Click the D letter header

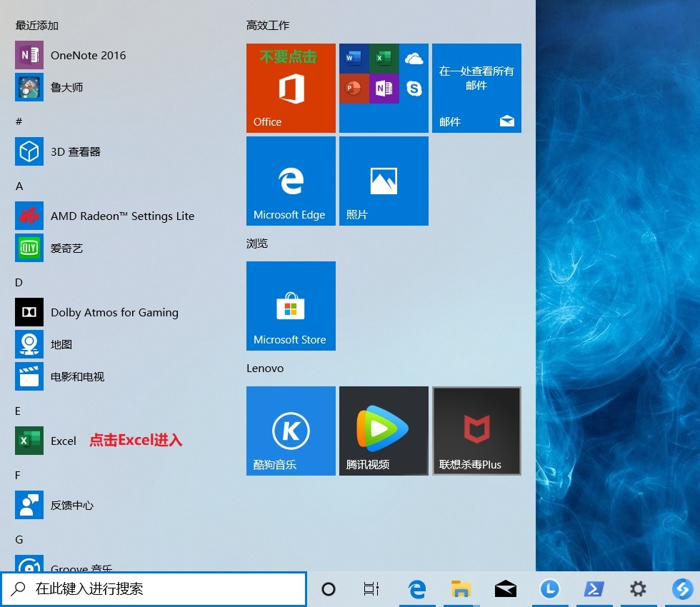point(19,283)
